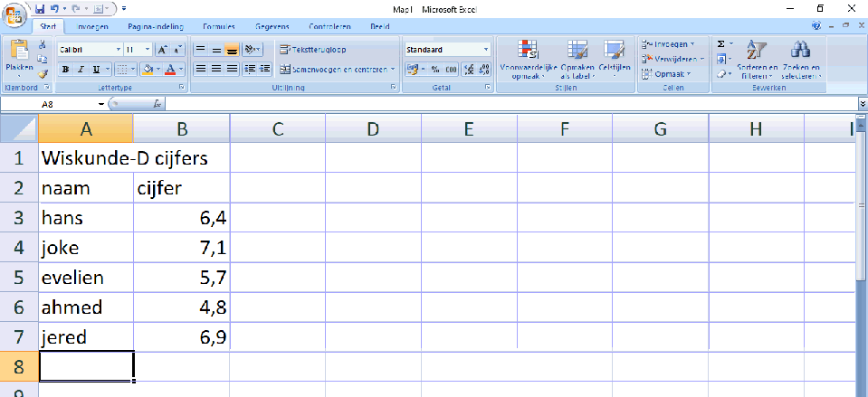The width and height of the screenshot is (868, 397).
Task: Expand the formula bar
Action: 862,104
